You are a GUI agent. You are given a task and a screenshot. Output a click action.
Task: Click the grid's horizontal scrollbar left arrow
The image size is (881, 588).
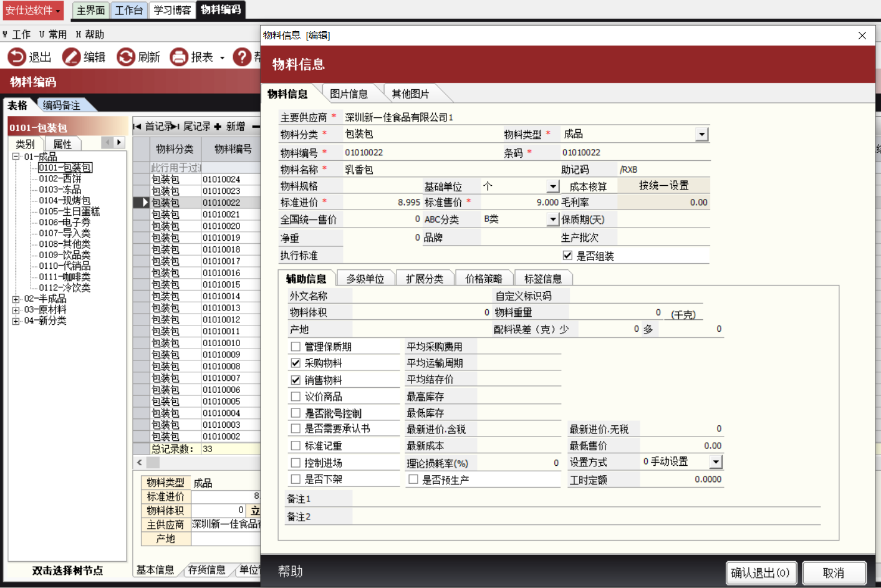(x=140, y=463)
